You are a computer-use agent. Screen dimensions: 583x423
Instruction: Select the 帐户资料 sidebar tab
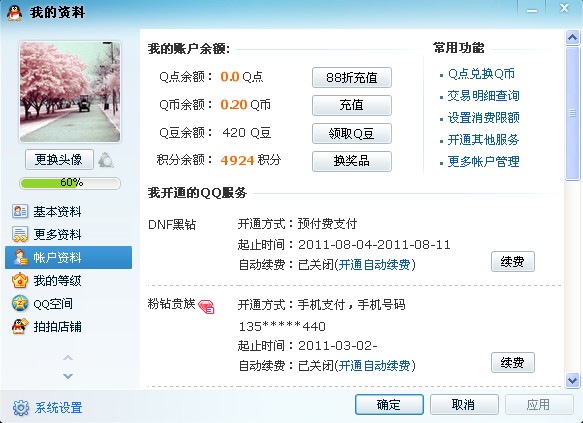pos(68,257)
